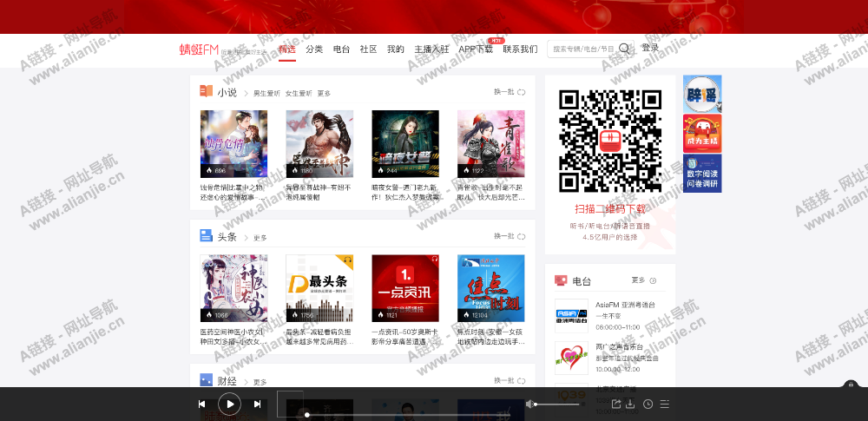Start playback with the play button
Image resolution: width=868 pixels, height=421 pixels.
click(230, 404)
